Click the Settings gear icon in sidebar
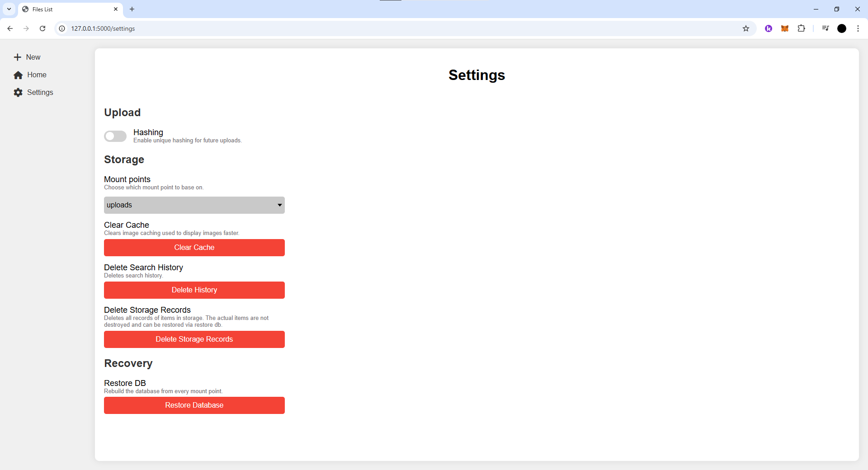The height and width of the screenshot is (470, 868). pyautogui.click(x=18, y=93)
